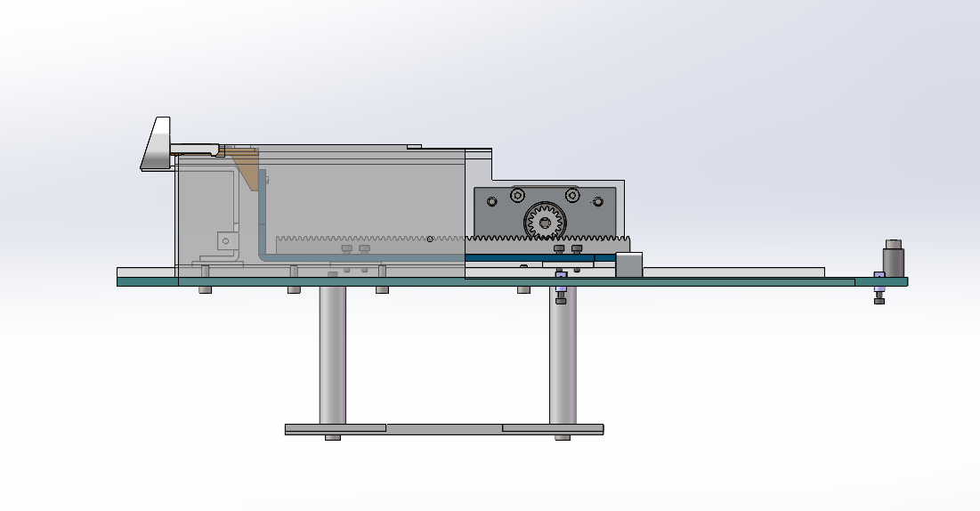Select the dark cylindrical standoff at far right

coord(893,257)
